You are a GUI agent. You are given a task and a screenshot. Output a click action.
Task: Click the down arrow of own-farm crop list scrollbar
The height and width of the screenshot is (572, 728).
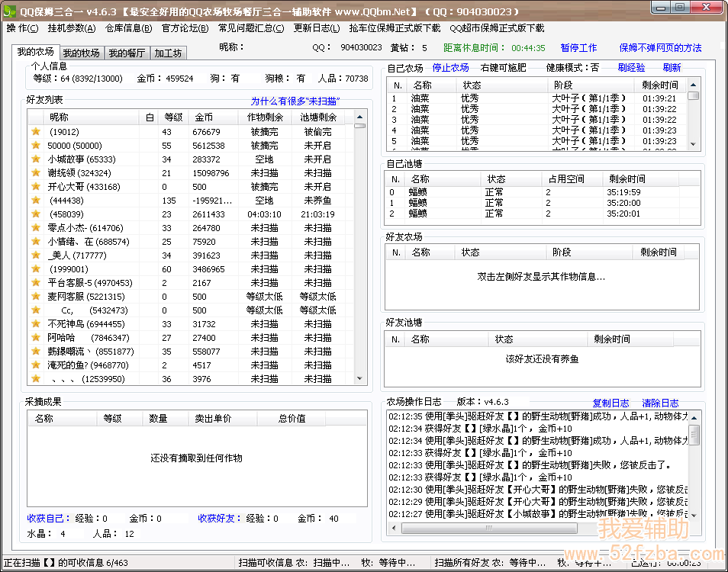pos(693,143)
